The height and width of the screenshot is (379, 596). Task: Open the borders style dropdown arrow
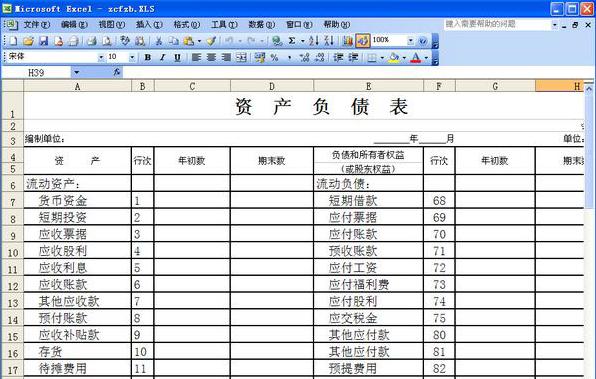[382, 57]
